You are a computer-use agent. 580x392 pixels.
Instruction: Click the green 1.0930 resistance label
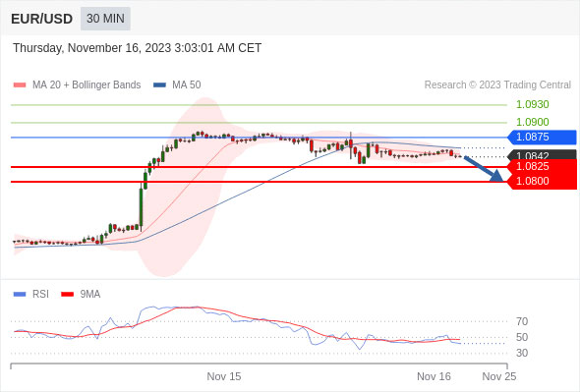click(532, 104)
